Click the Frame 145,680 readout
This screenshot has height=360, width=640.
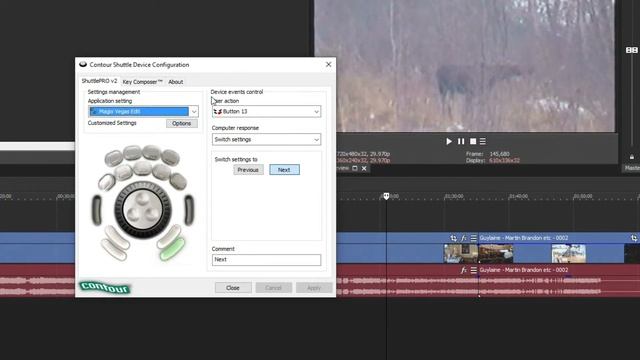coord(488,154)
